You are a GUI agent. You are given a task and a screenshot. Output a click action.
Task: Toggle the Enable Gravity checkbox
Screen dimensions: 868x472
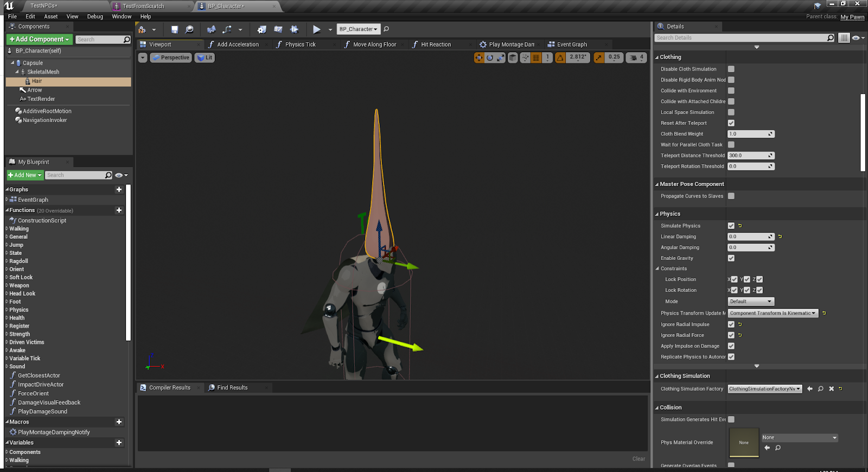point(731,258)
